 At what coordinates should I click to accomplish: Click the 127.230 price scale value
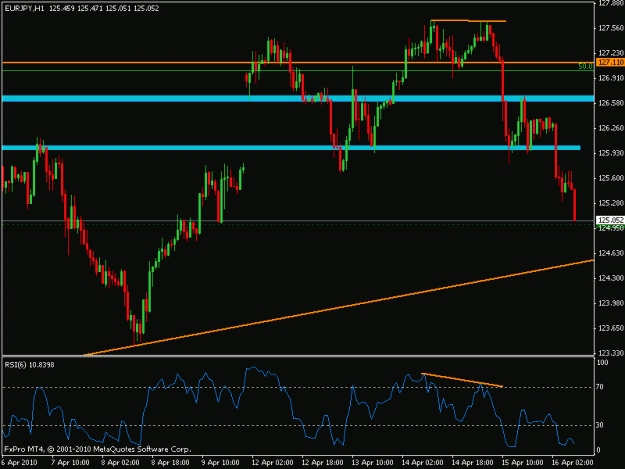point(611,53)
